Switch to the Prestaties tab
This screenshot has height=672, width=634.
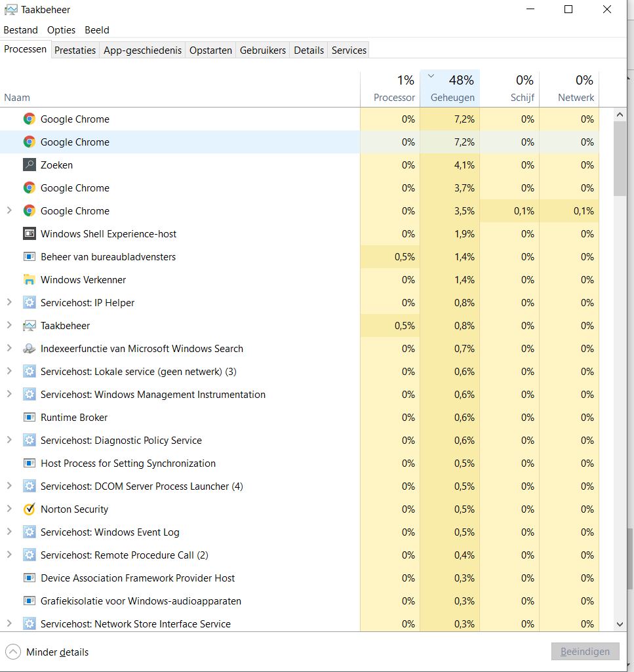pos(75,50)
